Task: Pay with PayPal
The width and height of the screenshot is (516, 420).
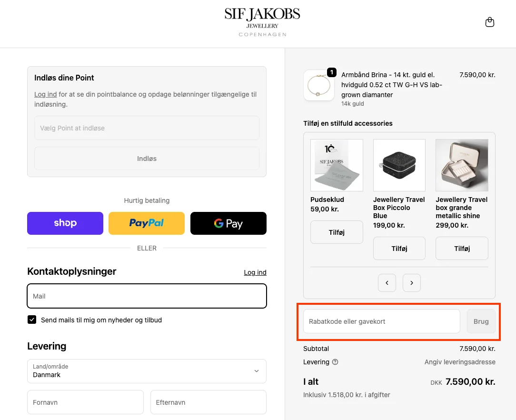Action: pyautogui.click(x=146, y=223)
